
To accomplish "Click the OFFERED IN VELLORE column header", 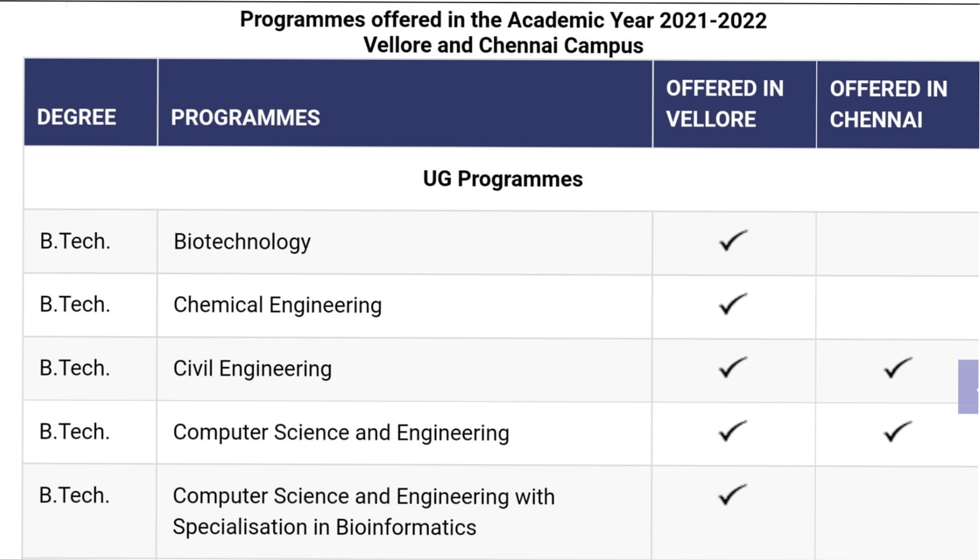I will [725, 104].
